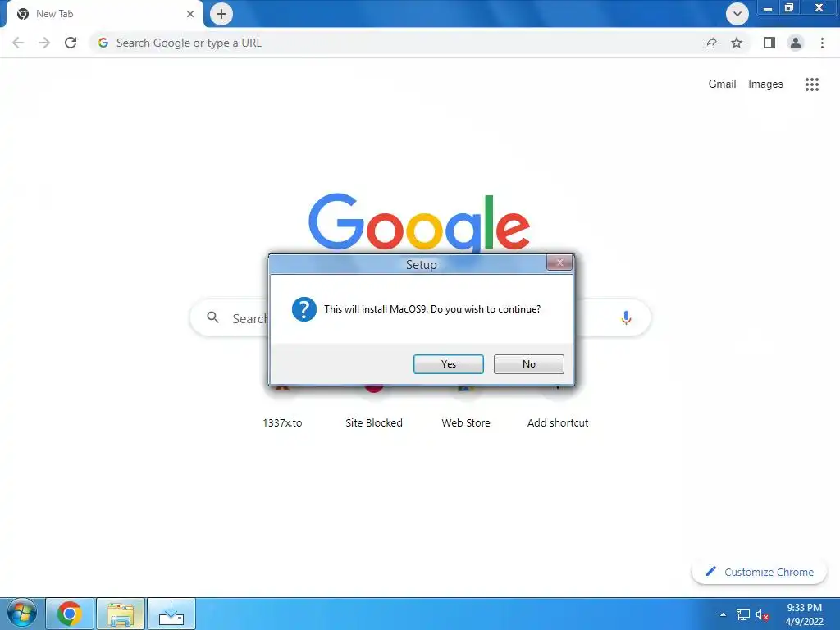Image resolution: width=840 pixels, height=630 pixels.
Task: Click Customize Chrome button
Action: 759,572
